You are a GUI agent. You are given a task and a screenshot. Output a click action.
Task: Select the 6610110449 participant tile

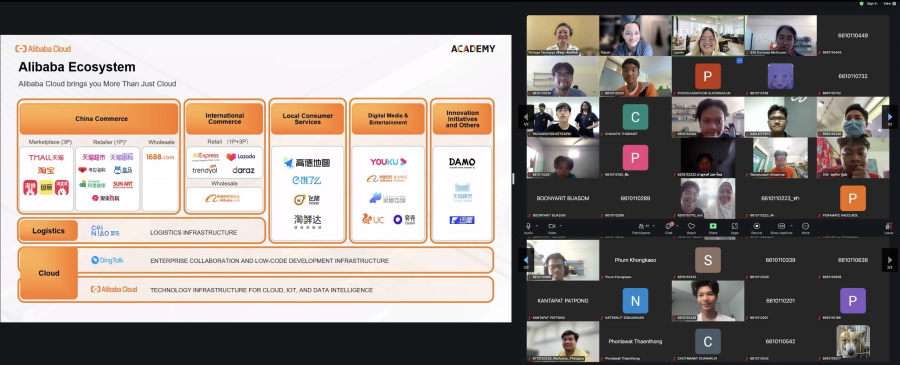pos(852,36)
